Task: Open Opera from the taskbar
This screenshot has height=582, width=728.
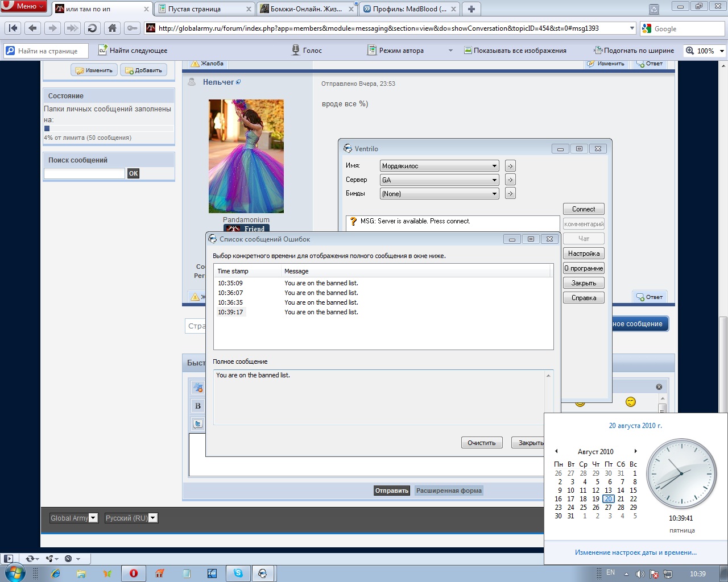Action: pyautogui.click(x=134, y=573)
